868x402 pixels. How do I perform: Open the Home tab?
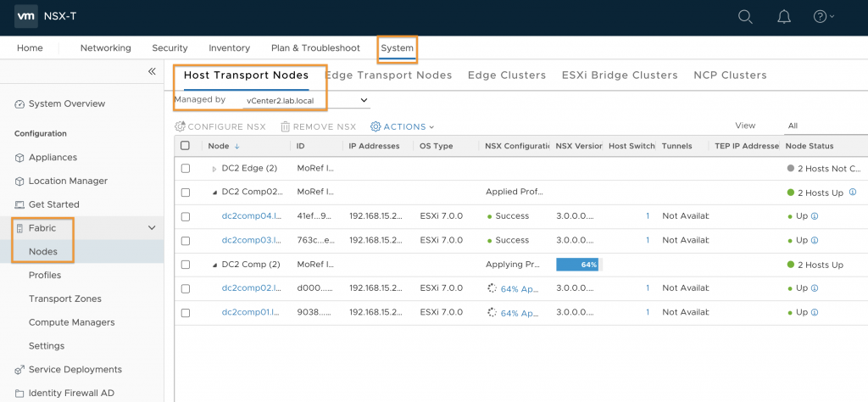point(30,48)
